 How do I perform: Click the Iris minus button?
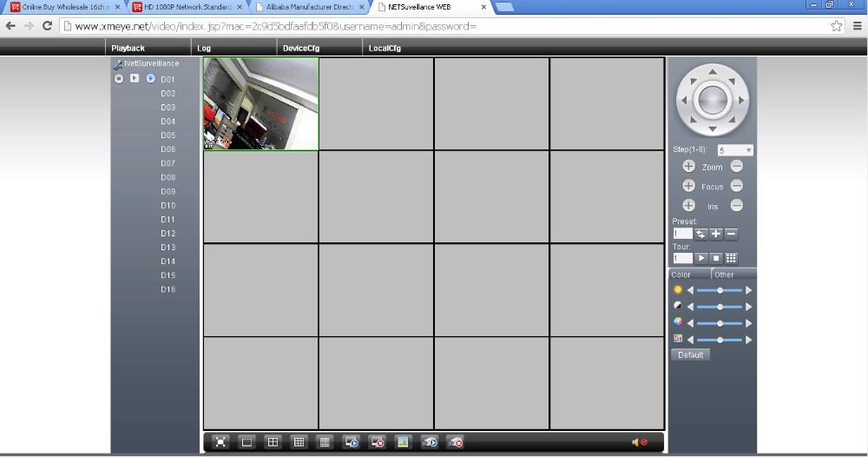coord(736,206)
